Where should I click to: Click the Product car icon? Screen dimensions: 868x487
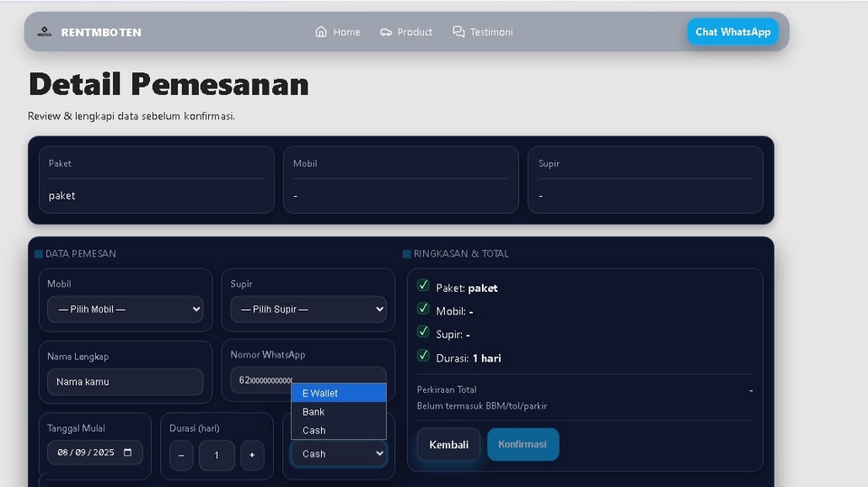[x=386, y=32]
